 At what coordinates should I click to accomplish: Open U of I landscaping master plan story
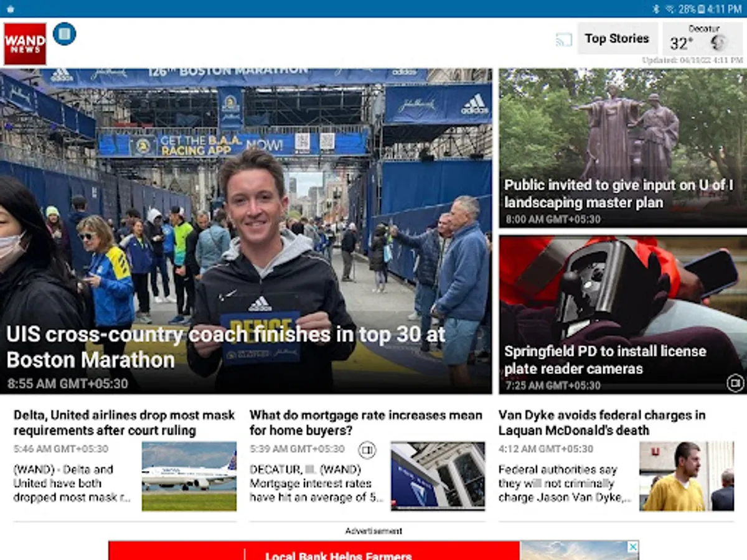point(619,194)
